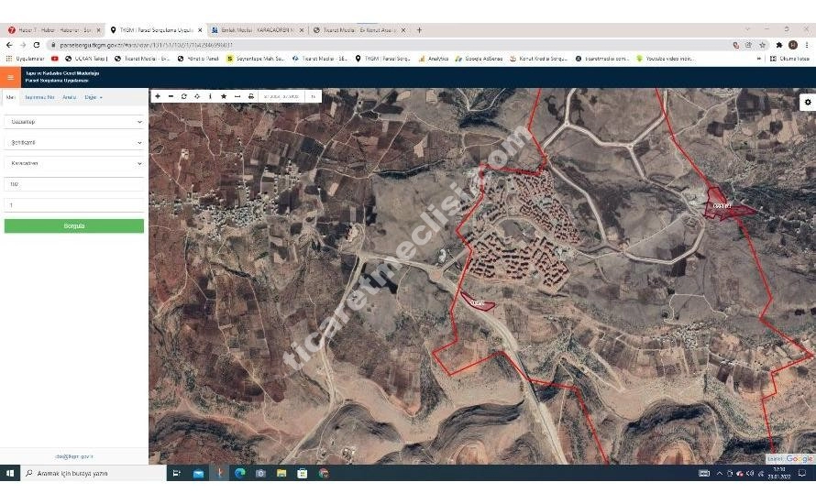Switch to the İdari tab
Screen dimensions: 816x504
(x=10, y=97)
